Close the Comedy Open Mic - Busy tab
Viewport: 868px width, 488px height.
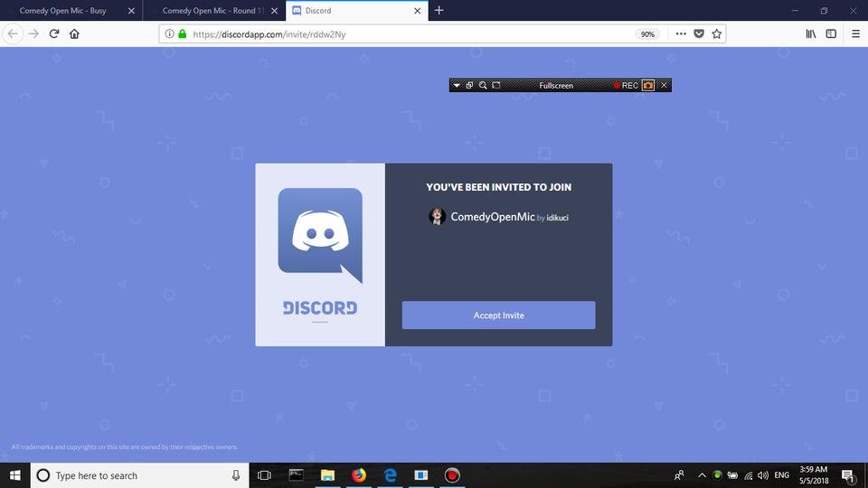point(131,11)
